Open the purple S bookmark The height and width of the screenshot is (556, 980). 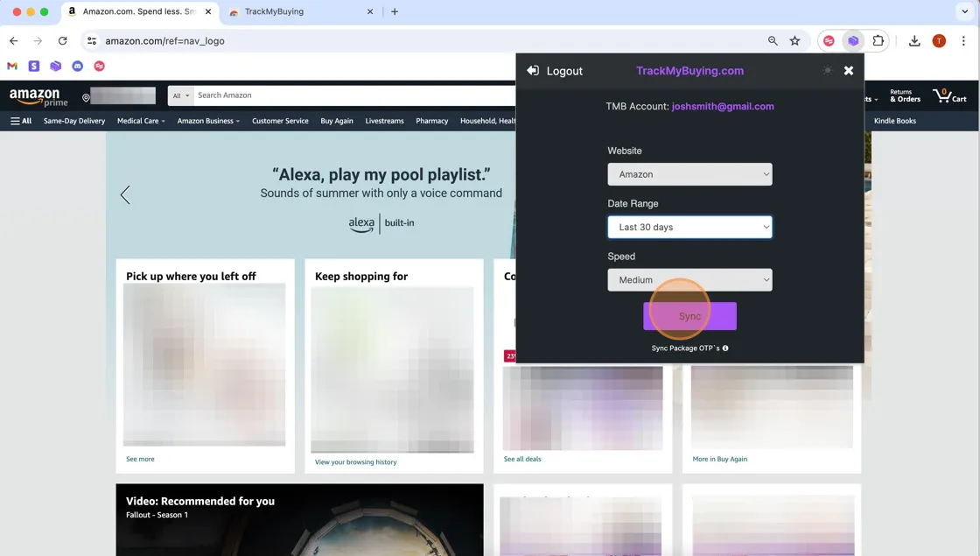pyautogui.click(x=34, y=66)
